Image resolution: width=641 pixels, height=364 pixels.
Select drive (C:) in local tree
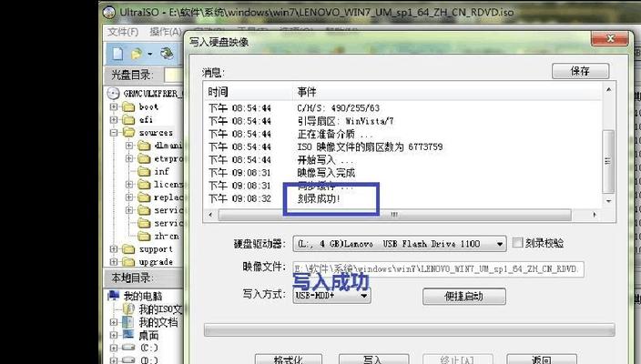click(140, 348)
